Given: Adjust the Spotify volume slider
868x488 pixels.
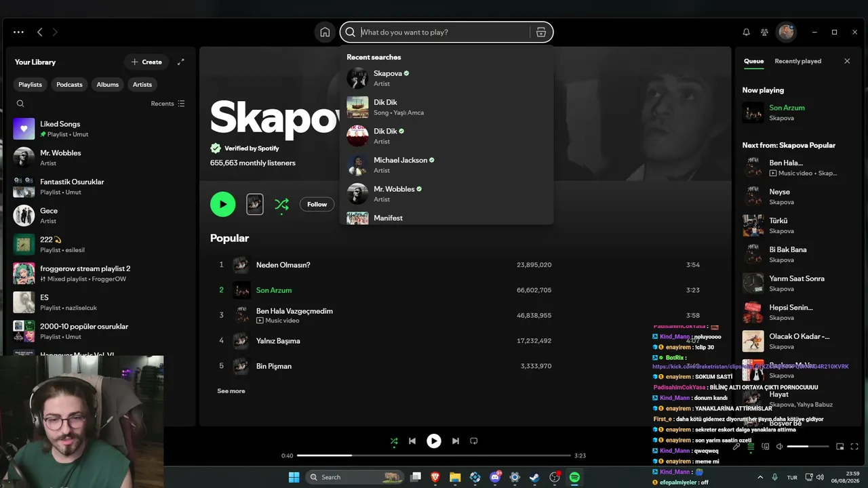Looking at the screenshot, I should (x=808, y=447).
